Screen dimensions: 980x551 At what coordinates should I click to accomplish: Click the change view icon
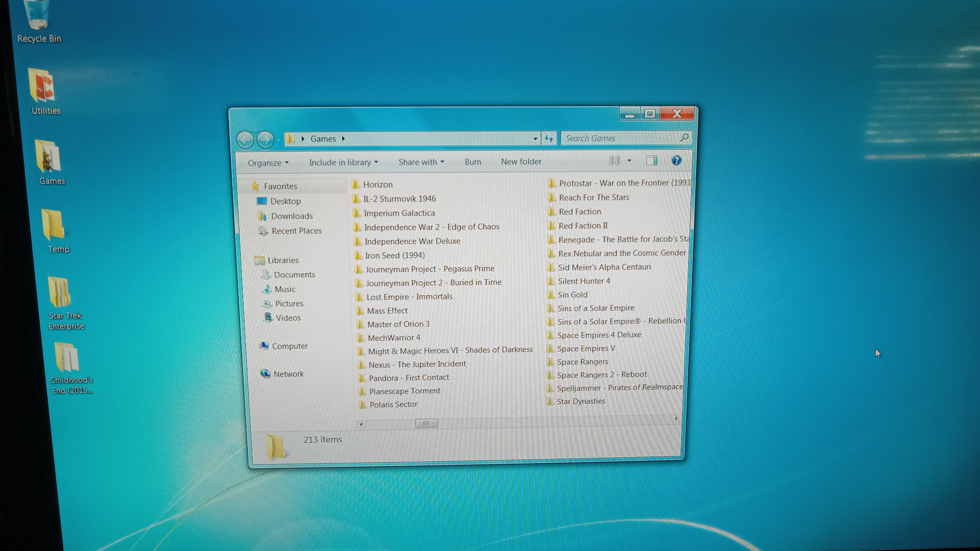click(x=615, y=160)
